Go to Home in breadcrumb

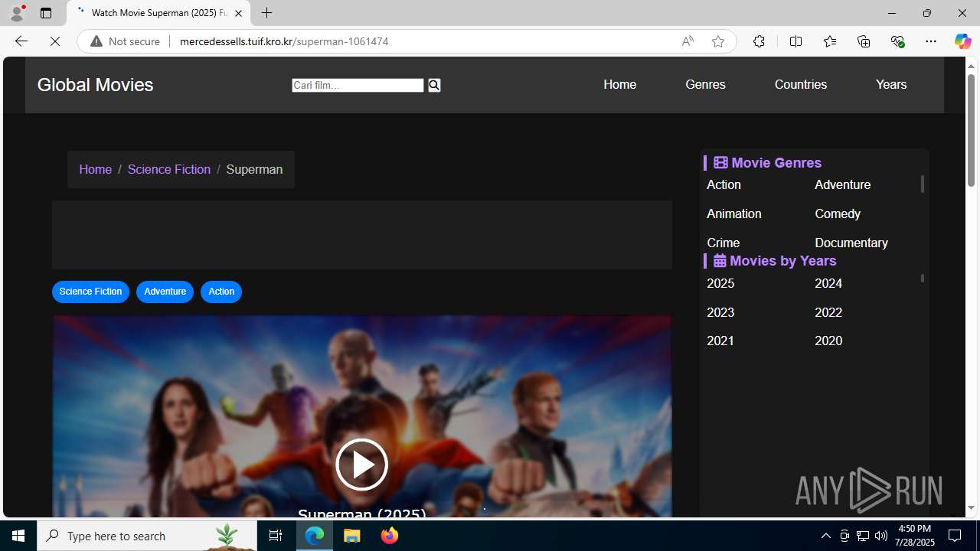95,169
